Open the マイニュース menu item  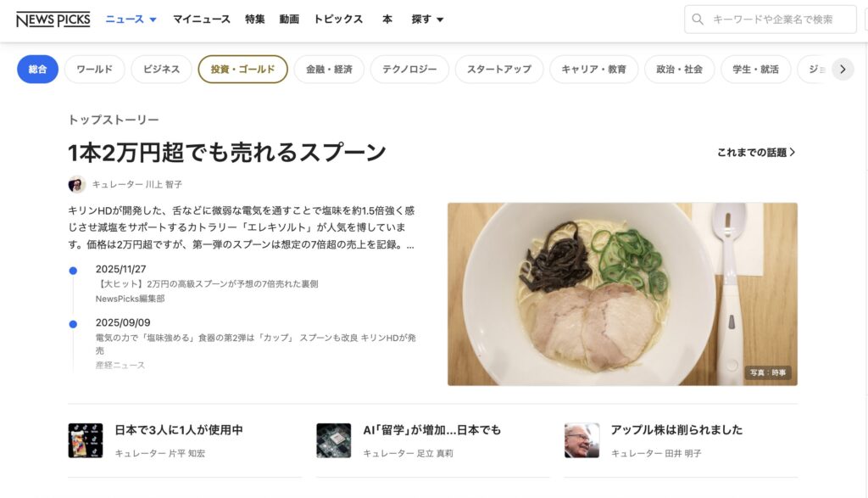tap(202, 20)
